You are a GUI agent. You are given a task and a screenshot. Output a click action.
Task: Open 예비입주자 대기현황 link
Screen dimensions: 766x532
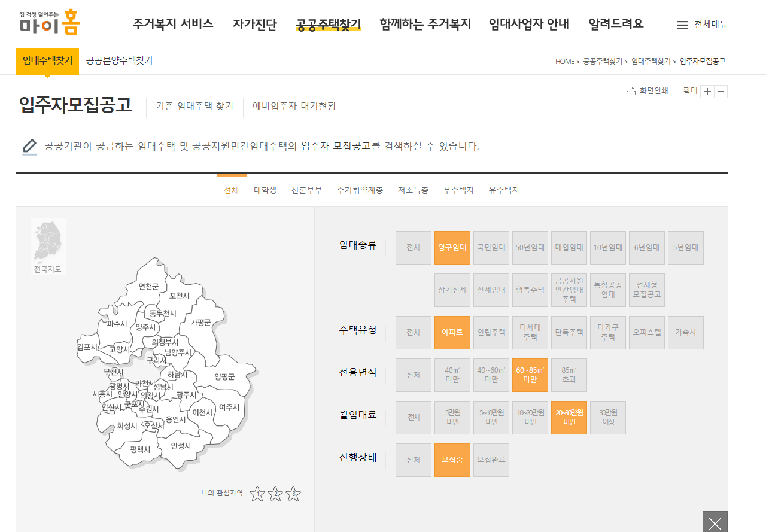[293, 106]
